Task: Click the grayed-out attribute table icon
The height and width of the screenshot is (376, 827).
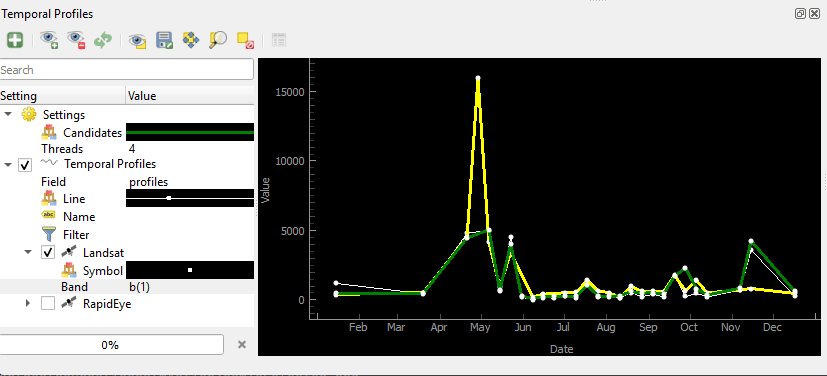Action: click(278, 40)
